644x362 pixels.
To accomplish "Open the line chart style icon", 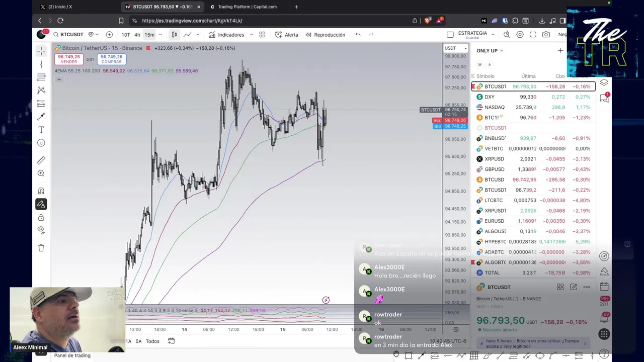I will (187, 35).
